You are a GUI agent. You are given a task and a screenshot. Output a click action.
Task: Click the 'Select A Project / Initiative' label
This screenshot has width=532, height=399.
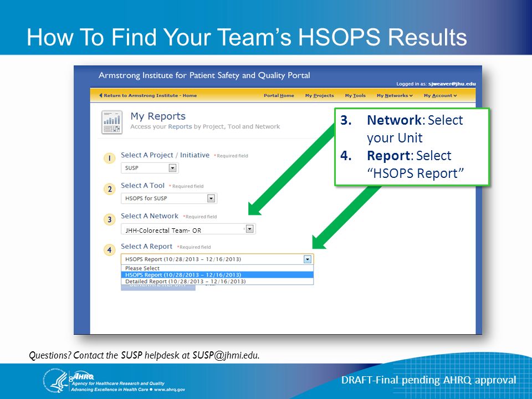165,155
